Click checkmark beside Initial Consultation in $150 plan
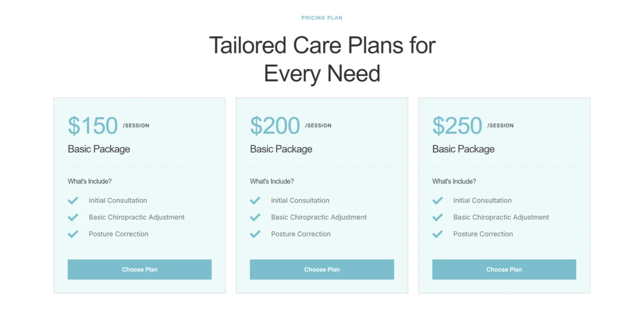Image resolution: width=644 pixels, height=328 pixels. (73, 201)
